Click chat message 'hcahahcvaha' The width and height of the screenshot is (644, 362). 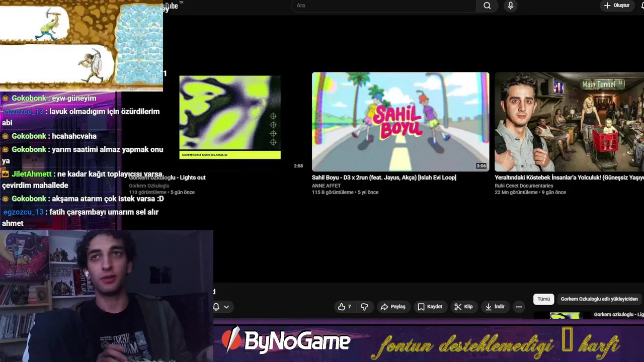coord(74,136)
